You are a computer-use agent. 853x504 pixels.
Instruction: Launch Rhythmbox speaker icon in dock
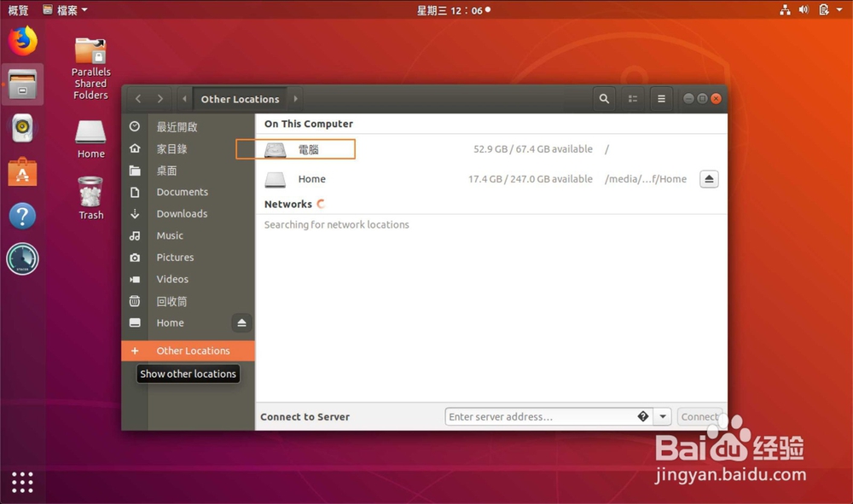point(22,128)
